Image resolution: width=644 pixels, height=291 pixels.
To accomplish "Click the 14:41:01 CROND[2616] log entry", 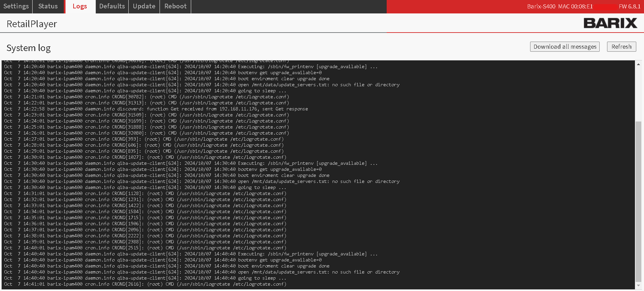I will pyautogui.click(x=145, y=284).
